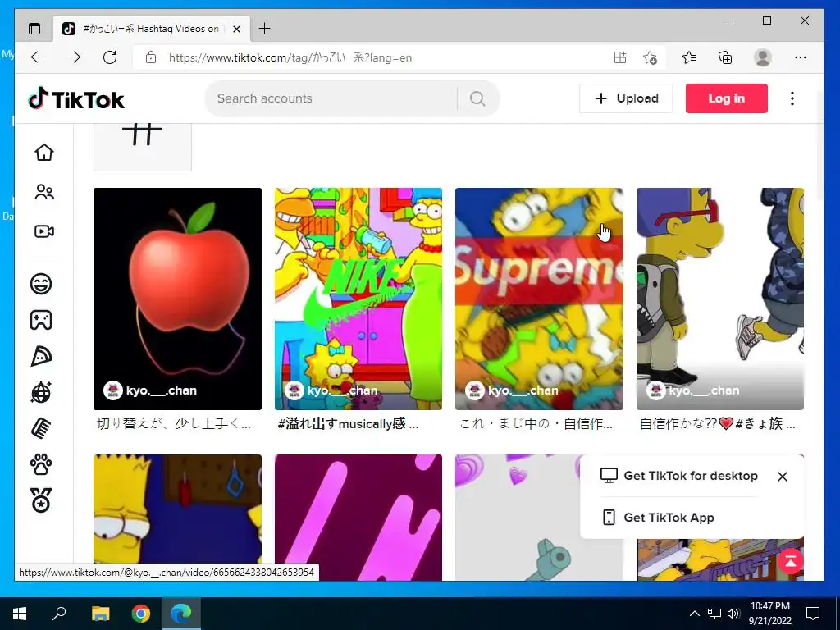Click Get TikTok App

pyautogui.click(x=659, y=518)
